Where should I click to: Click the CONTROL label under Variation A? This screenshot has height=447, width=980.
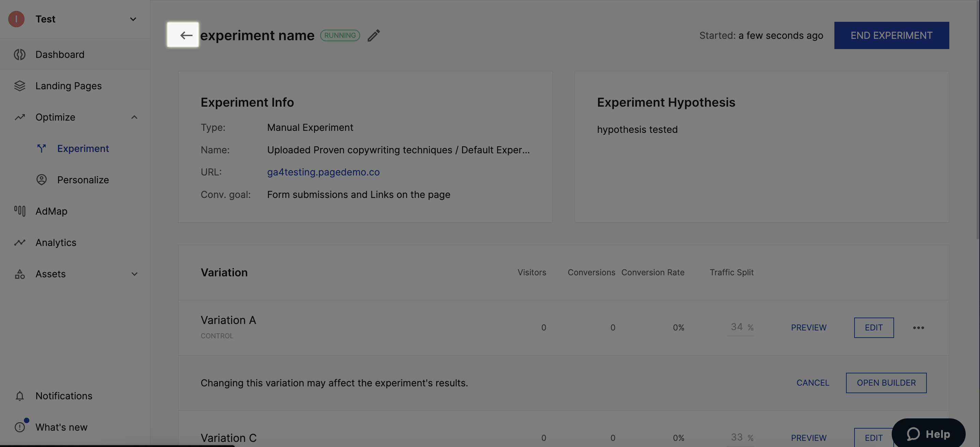point(217,336)
